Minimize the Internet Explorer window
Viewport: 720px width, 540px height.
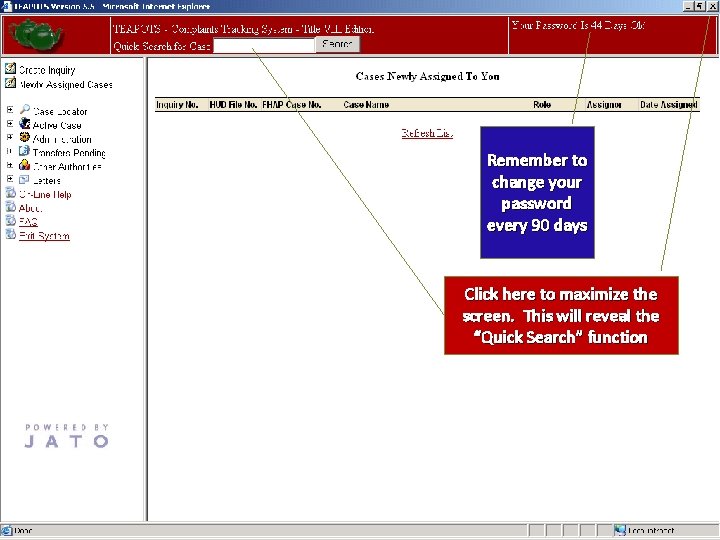(x=688, y=6)
